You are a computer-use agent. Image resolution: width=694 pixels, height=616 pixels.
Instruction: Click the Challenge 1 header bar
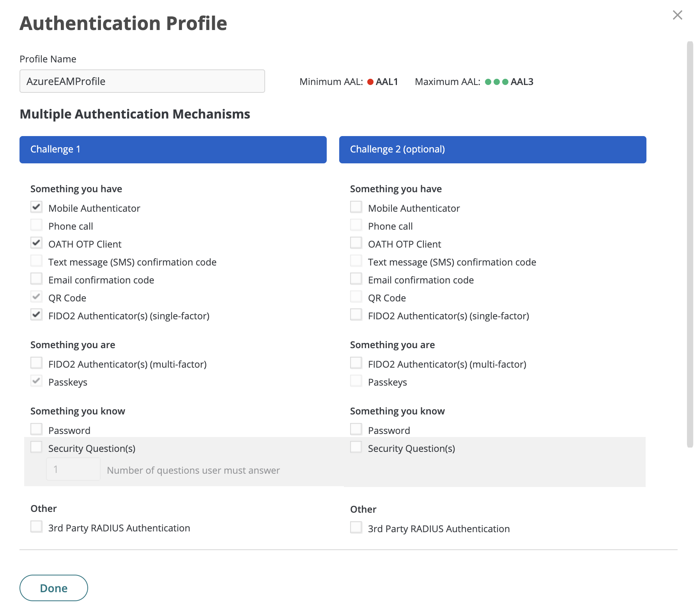coord(173,149)
